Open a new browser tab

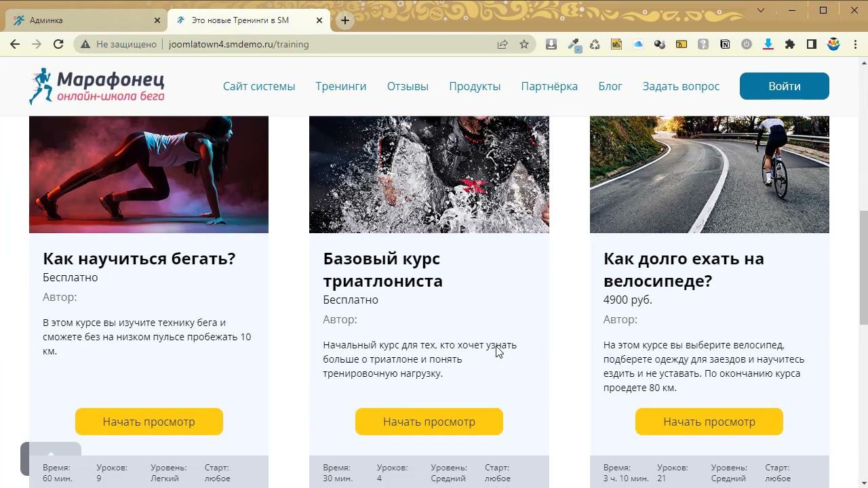[344, 20]
